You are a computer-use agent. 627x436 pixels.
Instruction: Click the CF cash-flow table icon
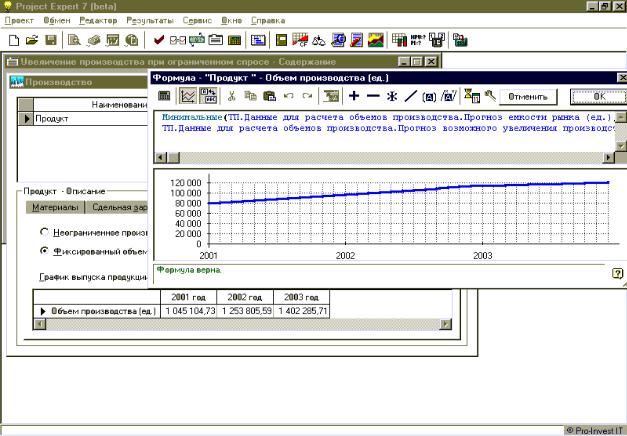pos(300,40)
